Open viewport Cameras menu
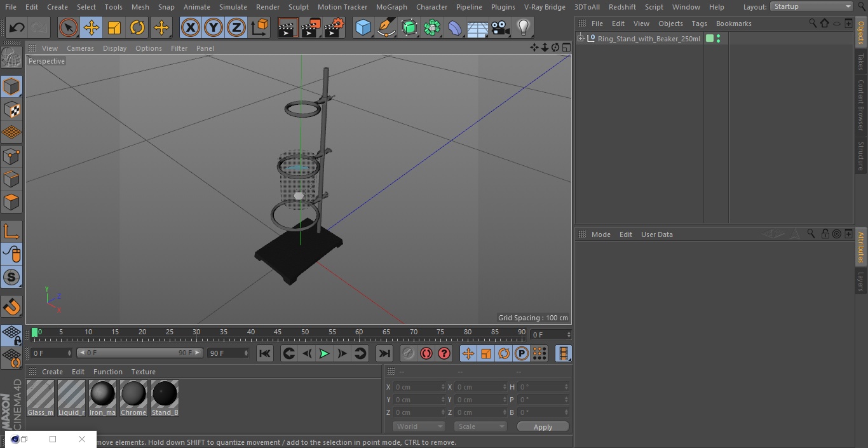 pyautogui.click(x=80, y=48)
